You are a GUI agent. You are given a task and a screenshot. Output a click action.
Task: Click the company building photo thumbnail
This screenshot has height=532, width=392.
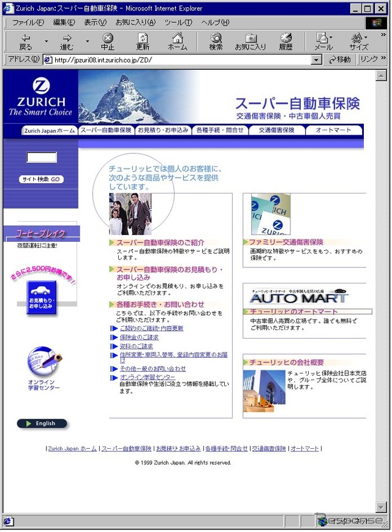(x=265, y=391)
